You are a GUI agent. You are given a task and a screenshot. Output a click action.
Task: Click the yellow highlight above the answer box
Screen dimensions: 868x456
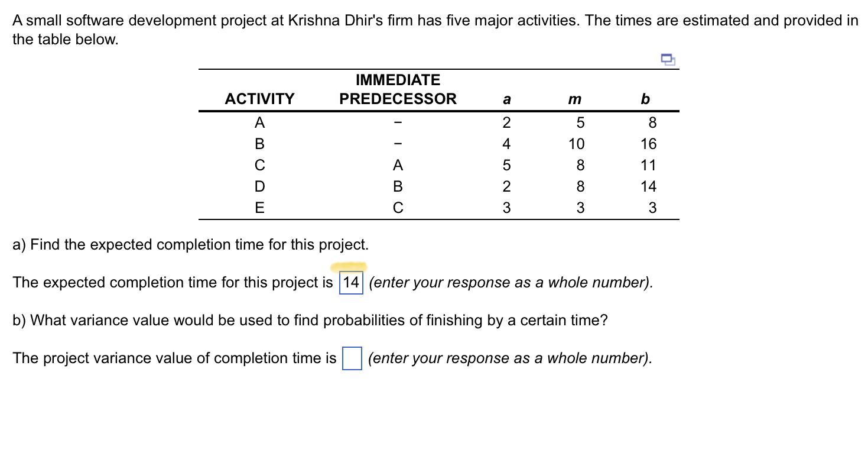click(x=349, y=267)
